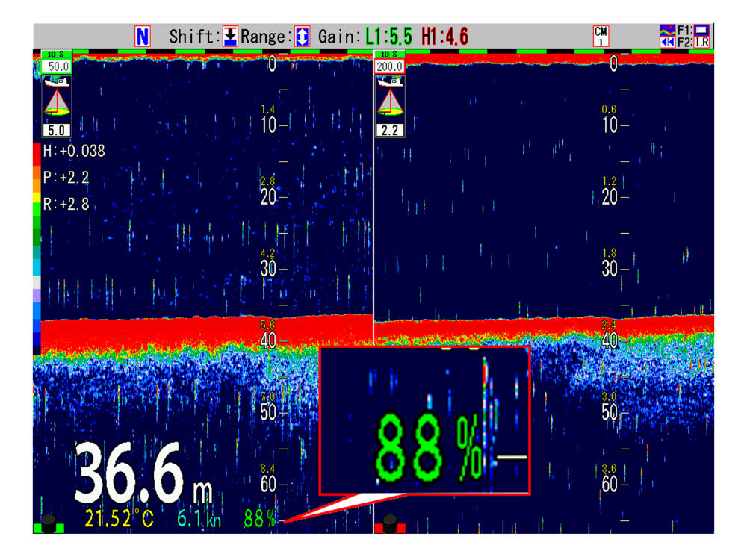Click the Range up-down arrows icon

[302, 37]
